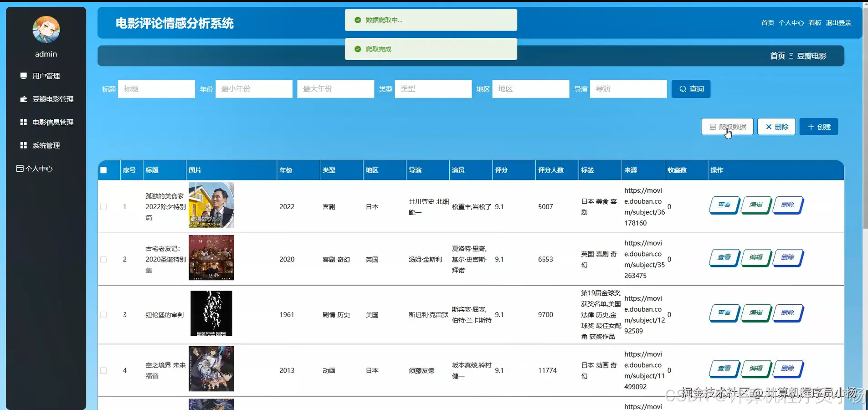Click 编辑 for 古宅老友记 row

[756, 258]
